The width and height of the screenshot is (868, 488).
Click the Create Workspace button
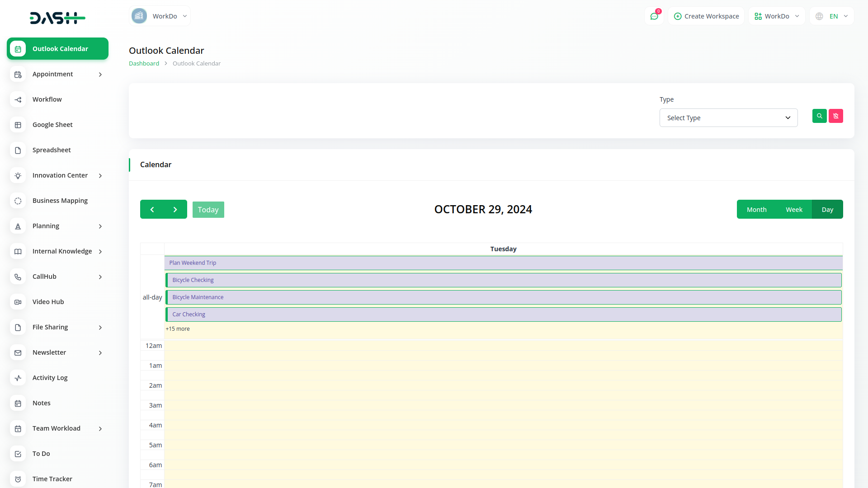click(x=706, y=16)
